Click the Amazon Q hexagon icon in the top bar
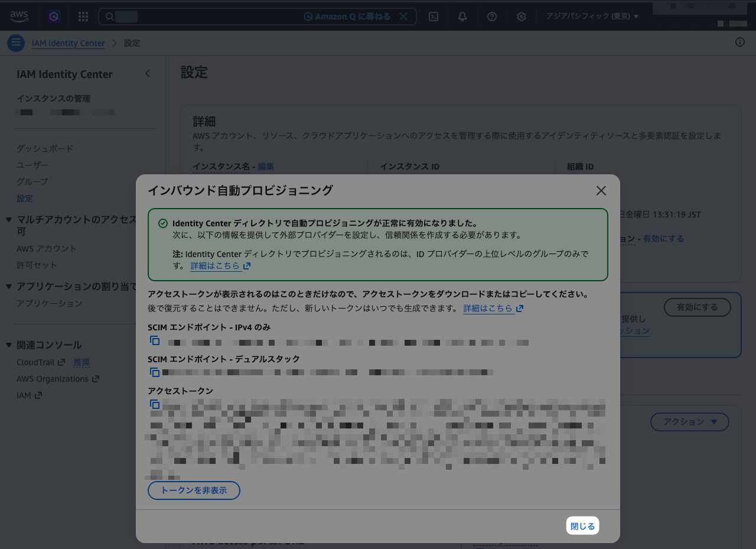756x549 pixels. pos(54,17)
